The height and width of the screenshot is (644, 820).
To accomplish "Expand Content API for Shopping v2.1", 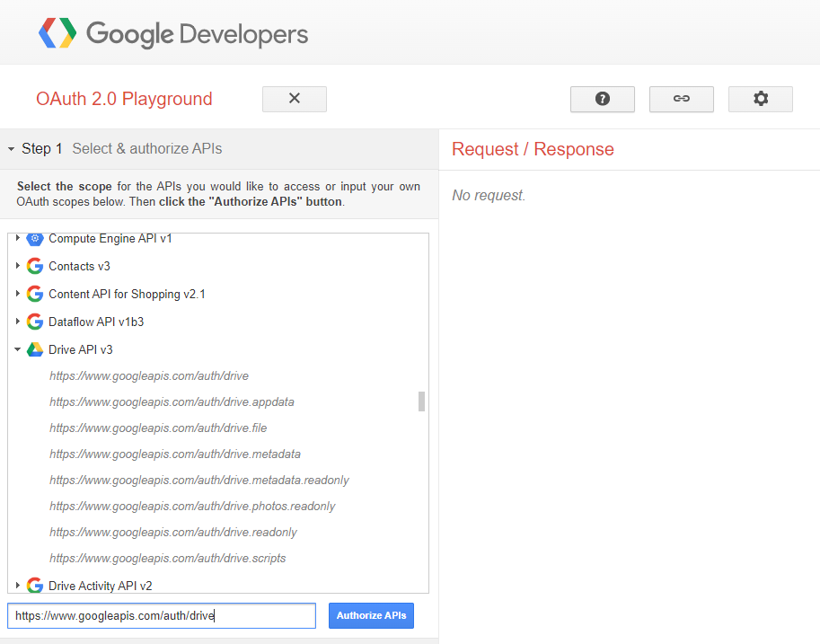I will point(17,294).
